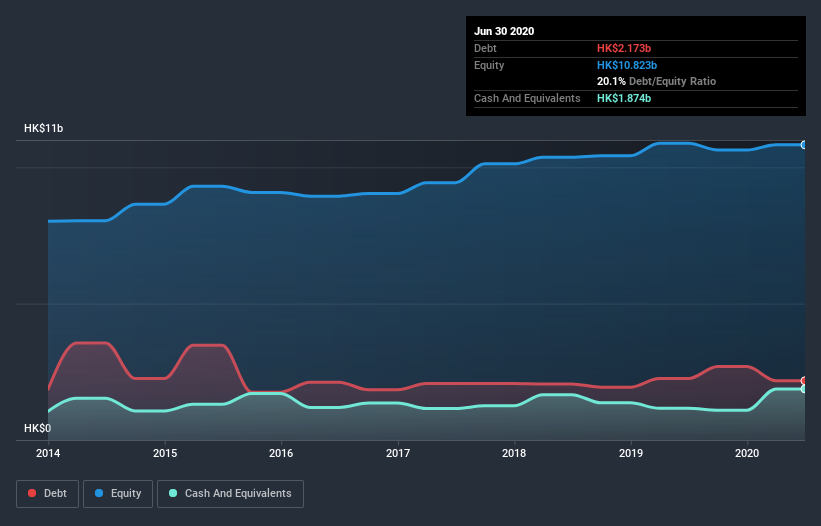
Task: Click Cash And Equivalents label in tooltip
Action: [527, 98]
